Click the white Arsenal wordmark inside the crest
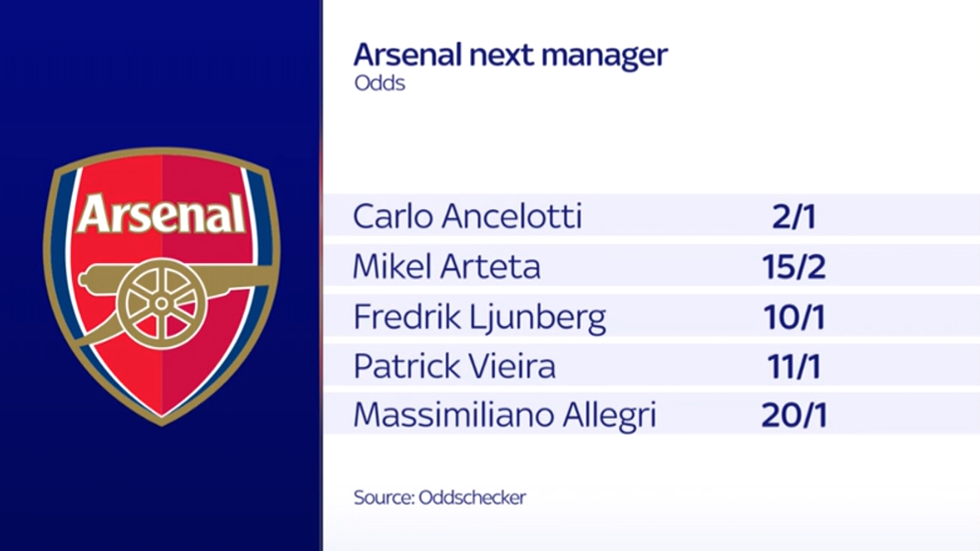Screen dimensions: 980x551 coord(162,214)
